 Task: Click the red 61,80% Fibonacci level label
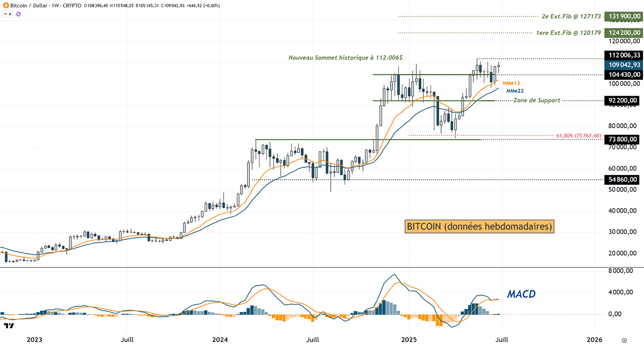click(578, 136)
